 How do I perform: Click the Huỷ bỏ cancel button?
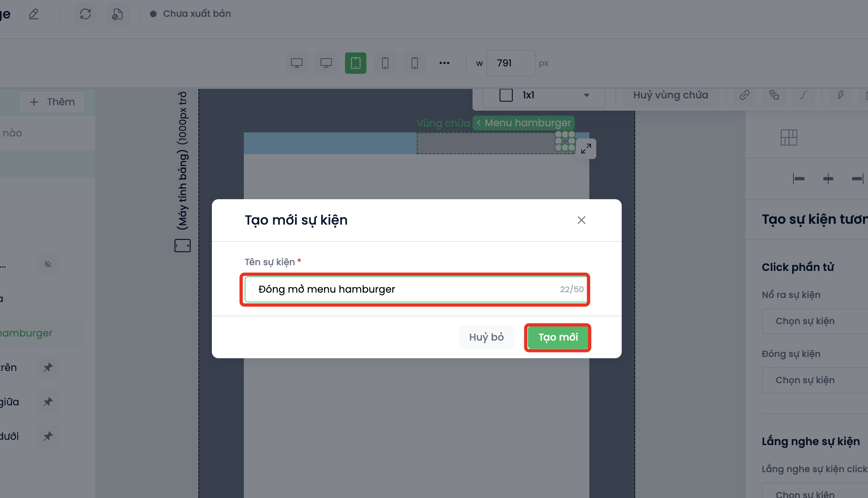(486, 337)
